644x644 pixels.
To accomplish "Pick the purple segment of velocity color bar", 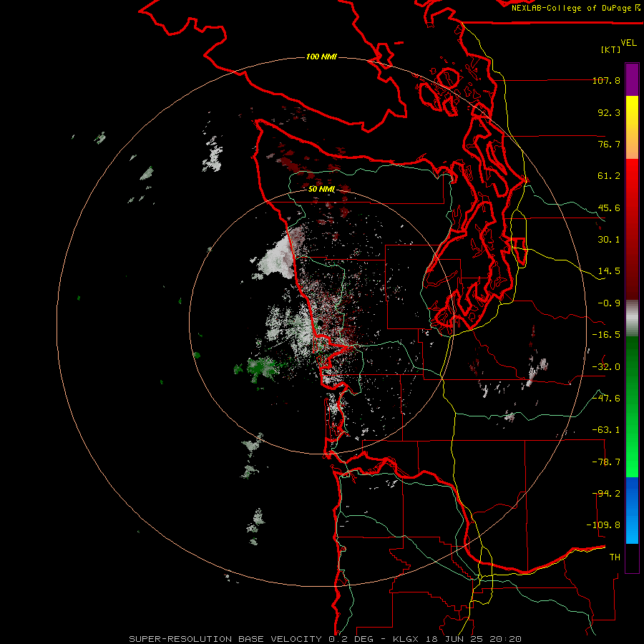I will point(632,79).
